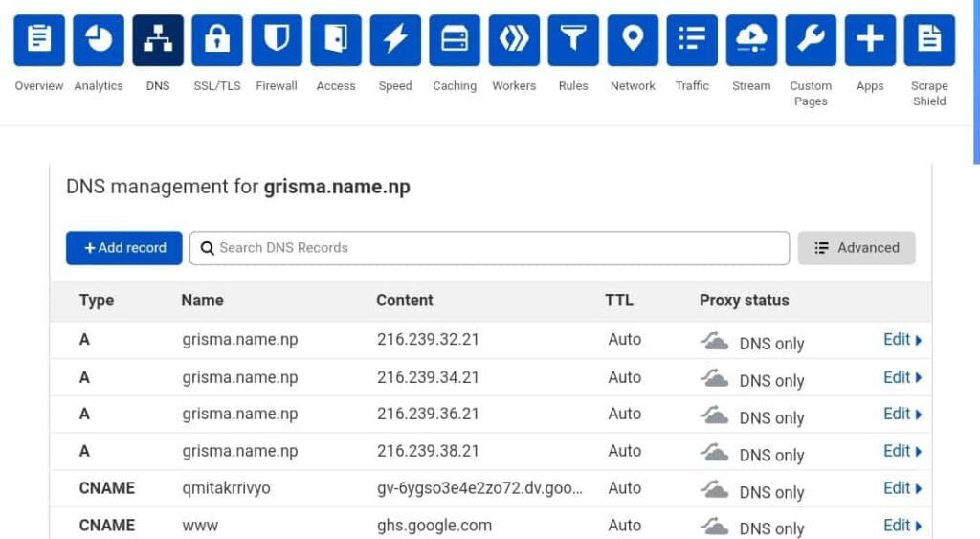The width and height of the screenshot is (980, 539).
Task: Click the Proxy status column header
Action: (745, 301)
